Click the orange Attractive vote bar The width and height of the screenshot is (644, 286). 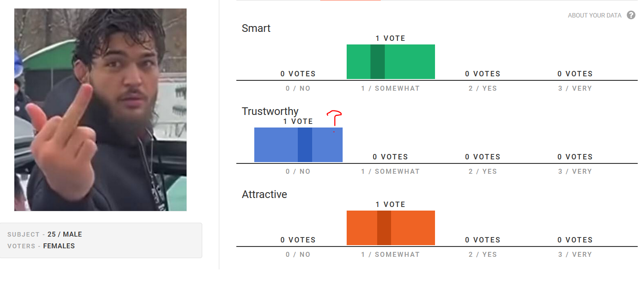(x=391, y=228)
